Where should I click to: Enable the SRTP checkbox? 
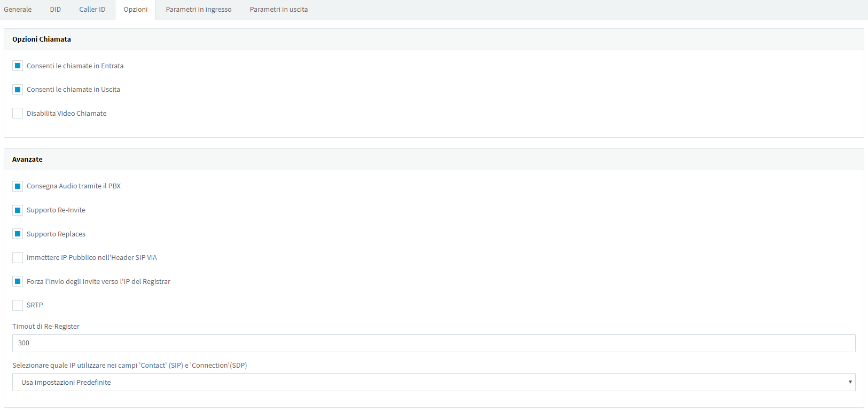18,305
